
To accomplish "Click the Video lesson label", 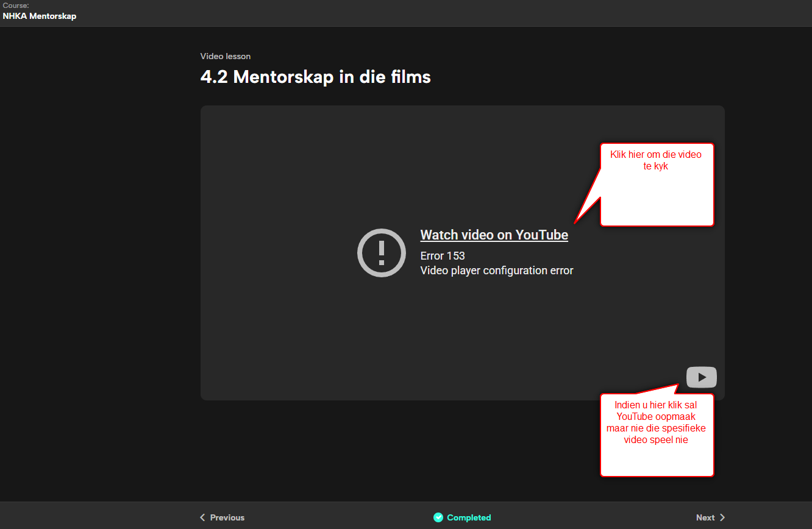I will 226,57.
